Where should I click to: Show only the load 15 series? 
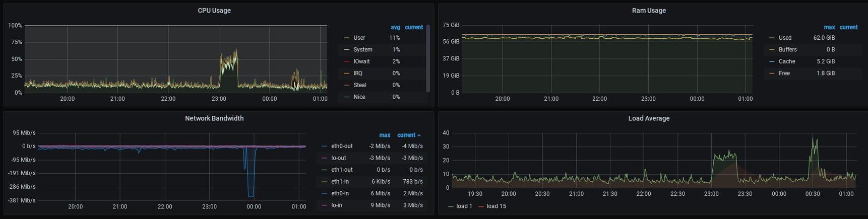(496, 206)
